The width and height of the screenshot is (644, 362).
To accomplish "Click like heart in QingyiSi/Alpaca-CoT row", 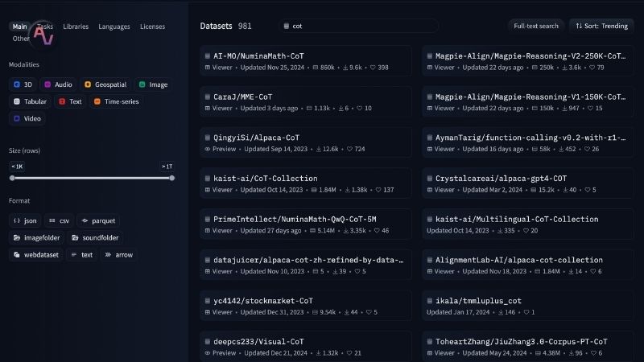I will pyautogui.click(x=349, y=149).
